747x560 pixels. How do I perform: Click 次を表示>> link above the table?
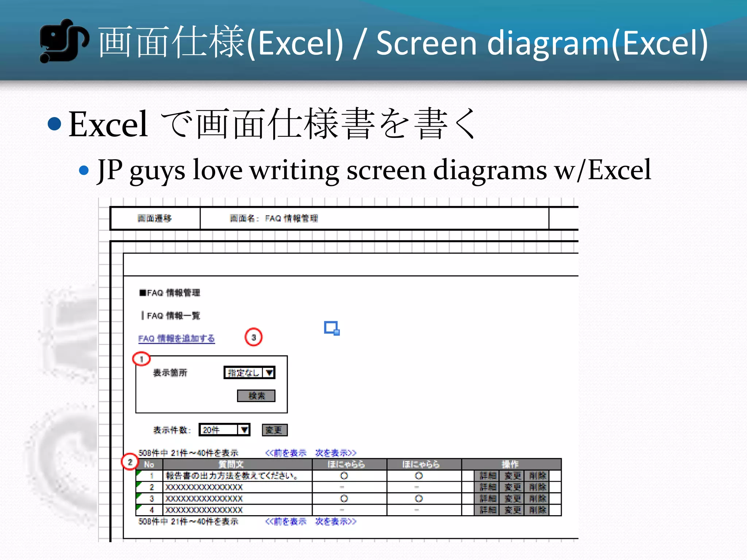click(x=336, y=453)
